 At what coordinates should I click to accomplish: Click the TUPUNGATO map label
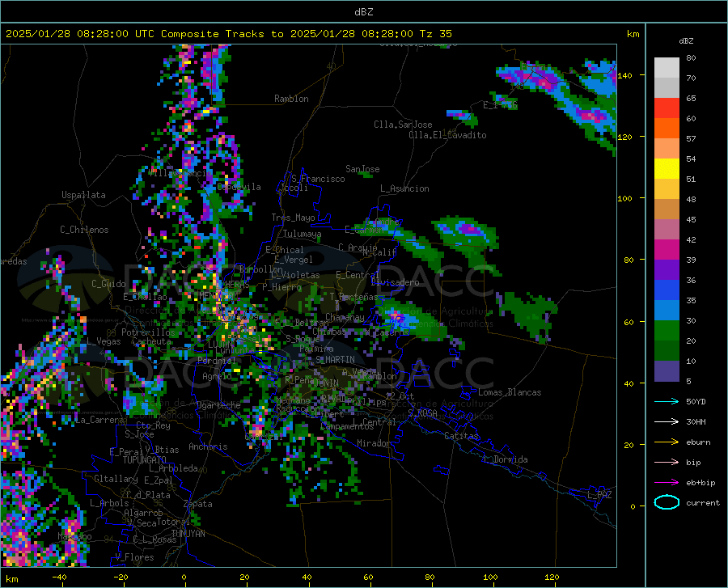(145, 460)
